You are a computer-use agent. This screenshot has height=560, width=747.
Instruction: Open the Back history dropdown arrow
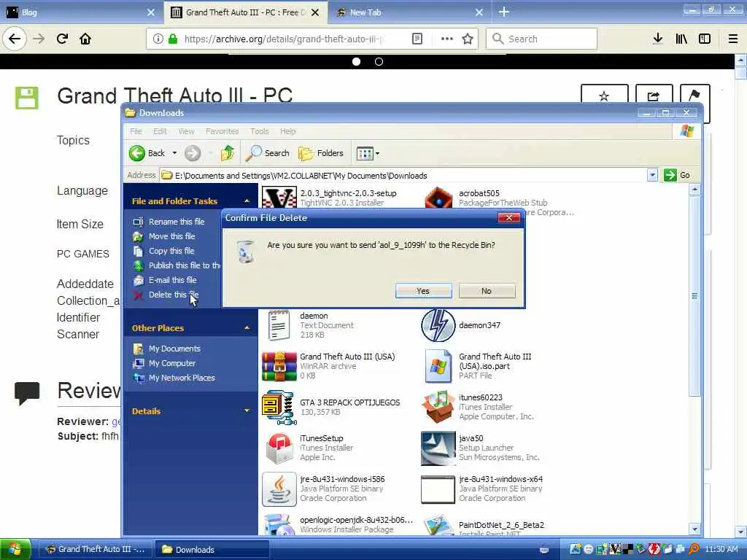(x=174, y=153)
